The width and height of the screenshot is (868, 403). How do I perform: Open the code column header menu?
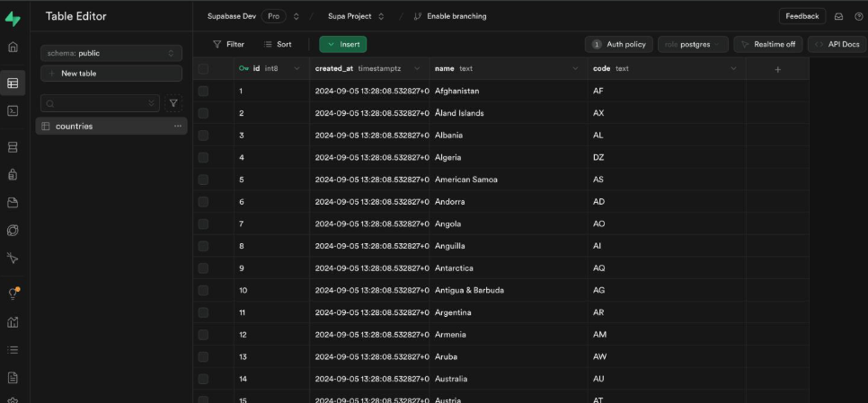click(733, 68)
